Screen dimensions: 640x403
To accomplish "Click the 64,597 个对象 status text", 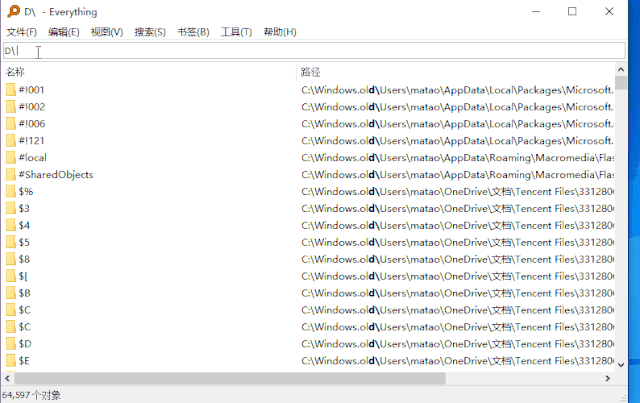I will (31, 395).
